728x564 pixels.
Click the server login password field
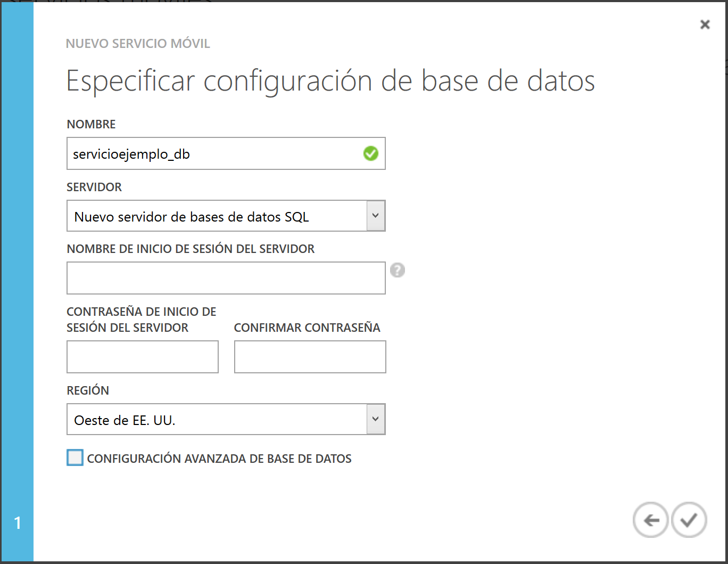click(142, 357)
